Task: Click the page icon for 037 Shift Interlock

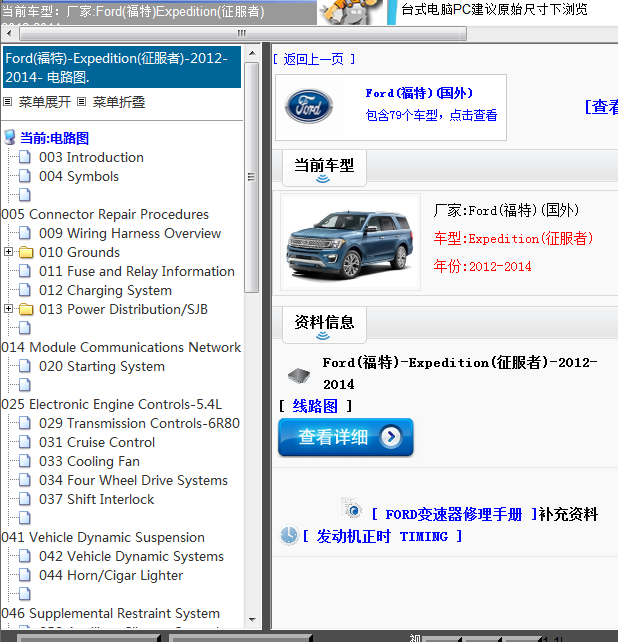Action: tap(25, 499)
